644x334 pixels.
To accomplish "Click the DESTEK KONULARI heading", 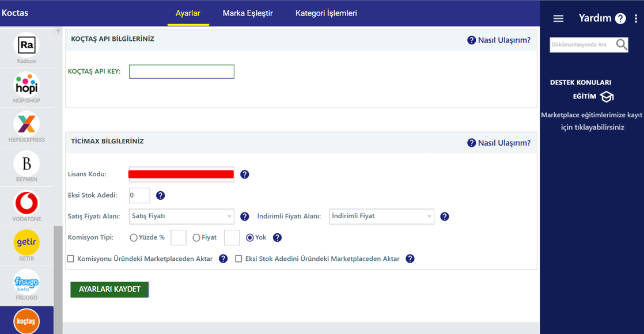I will tap(580, 82).
